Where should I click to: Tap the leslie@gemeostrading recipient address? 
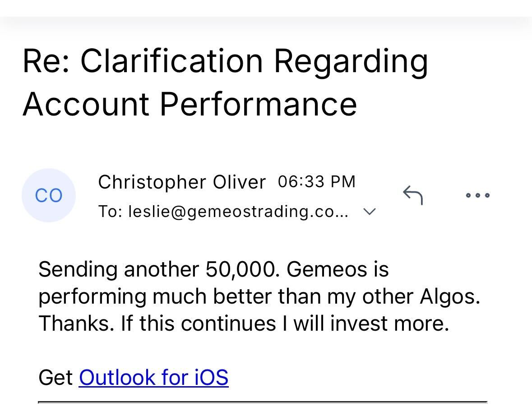click(x=238, y=212)
